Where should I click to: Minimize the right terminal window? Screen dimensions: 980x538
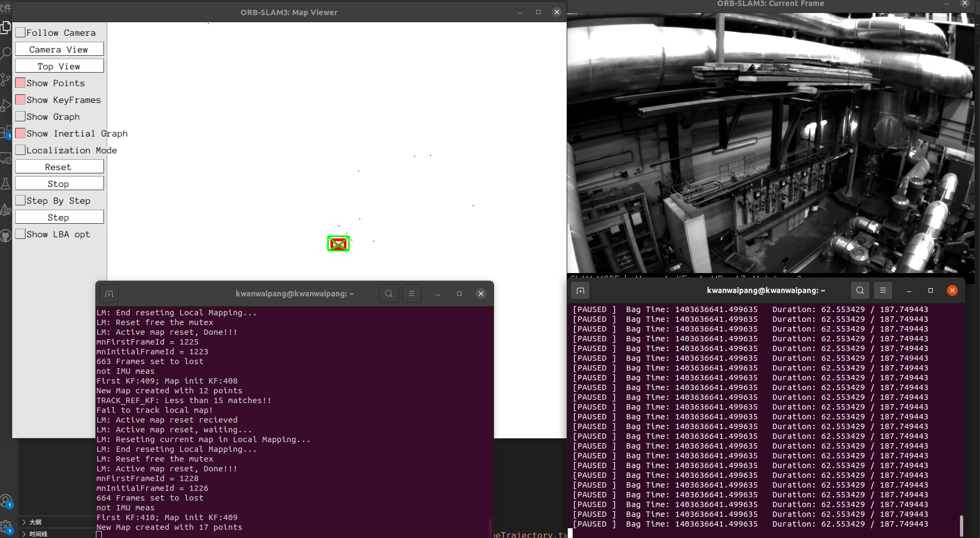point(909,290)
